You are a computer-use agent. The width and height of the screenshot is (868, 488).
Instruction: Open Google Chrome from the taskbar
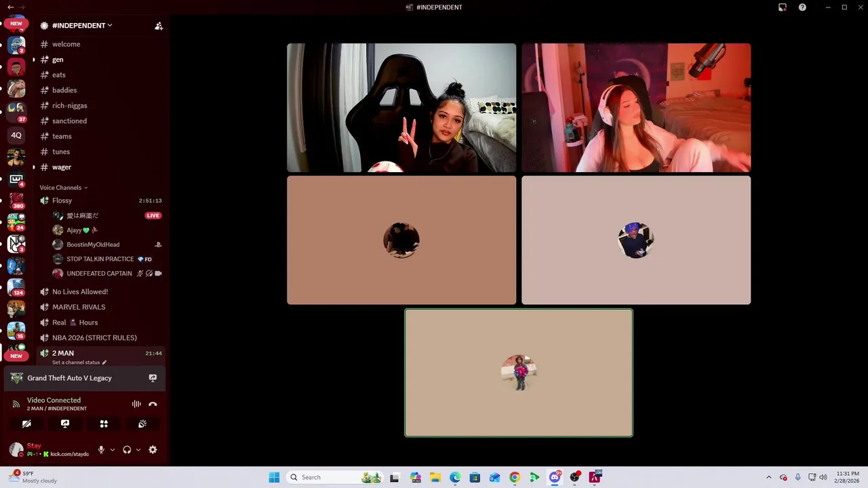pos(515,477)
